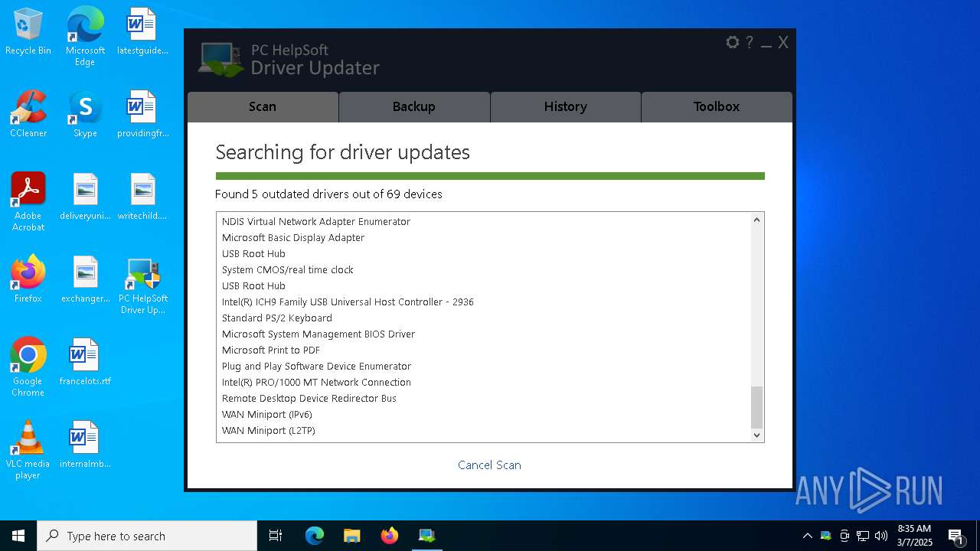
Task: Select WAN Miniport (IPv6) row
Action: coord(483,414)
